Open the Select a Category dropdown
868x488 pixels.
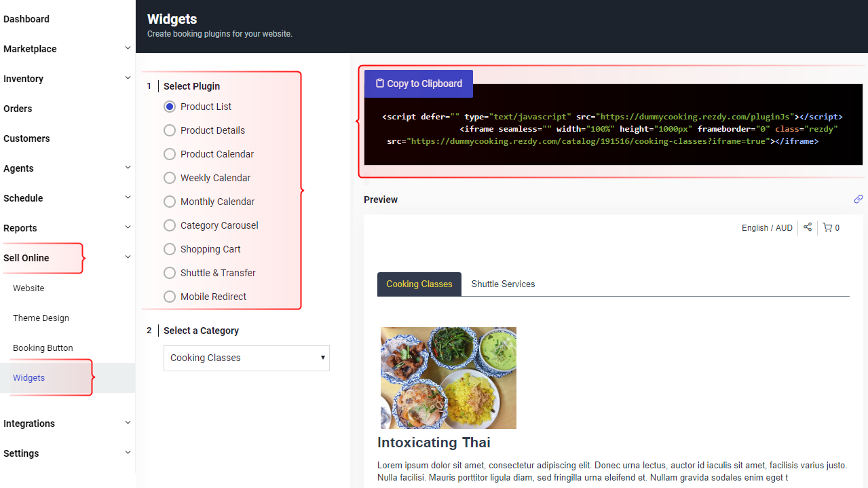pyautogui.click(x=246, y=358)
